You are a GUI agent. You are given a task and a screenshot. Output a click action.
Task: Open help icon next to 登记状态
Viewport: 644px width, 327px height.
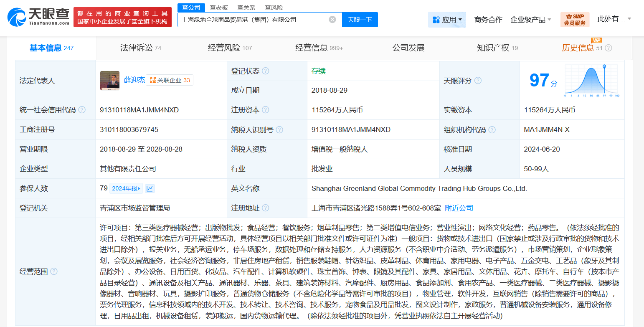coord(266,71)
